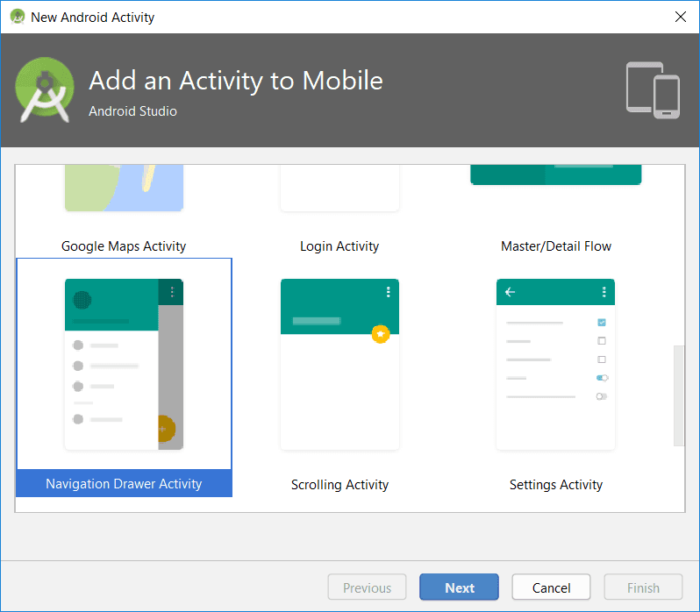Choose the Login Activity template preview
This screenshot has width=700, height=612.
[x=339, y=189]
